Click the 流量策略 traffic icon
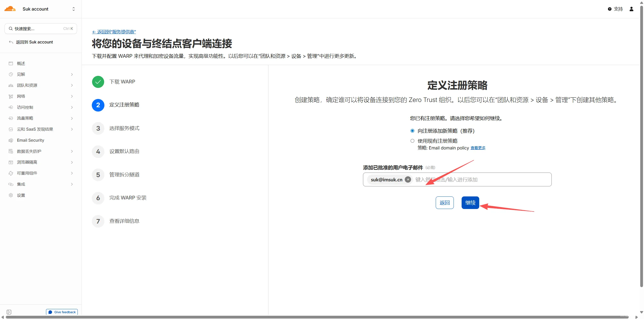Image resolution: width=644 pixels, height=319 pixels. pyautogui.click(x=11, y=118)
